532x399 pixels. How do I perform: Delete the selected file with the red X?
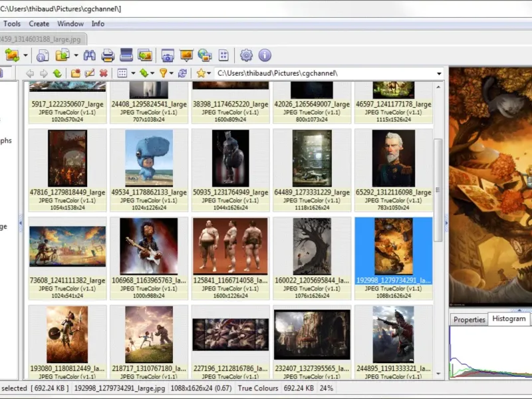103,73
